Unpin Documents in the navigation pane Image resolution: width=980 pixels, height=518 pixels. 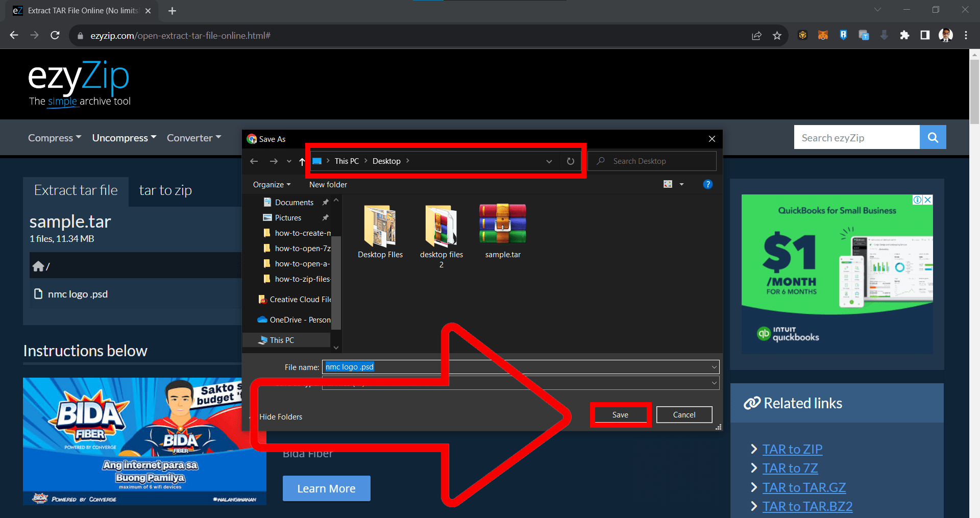326,202
